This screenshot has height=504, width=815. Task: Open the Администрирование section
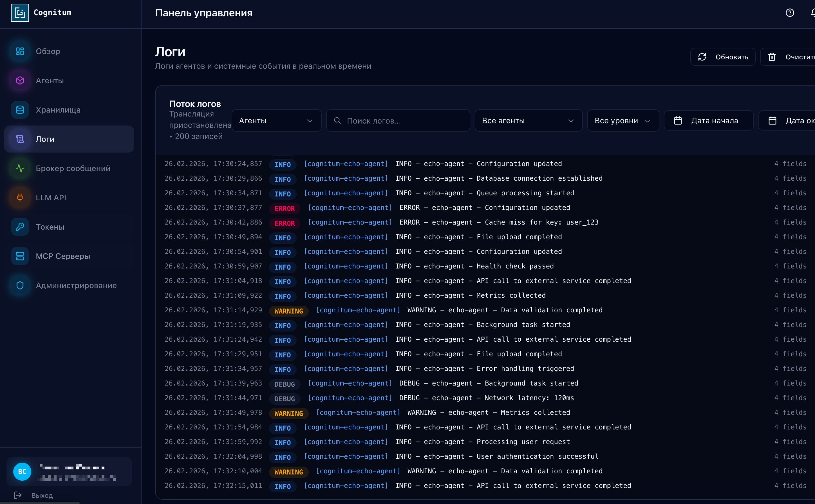click(x=76, y=285)
